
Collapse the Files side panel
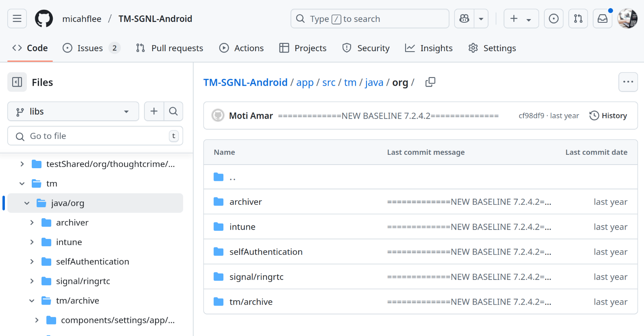(x=17, y=82)
